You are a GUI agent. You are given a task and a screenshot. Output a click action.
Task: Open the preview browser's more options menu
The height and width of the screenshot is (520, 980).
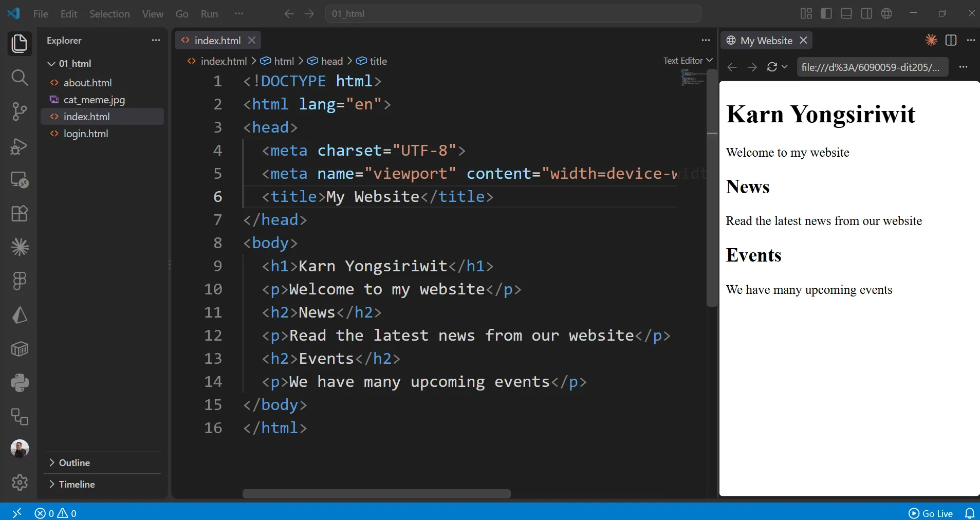(x=963, y=67)
